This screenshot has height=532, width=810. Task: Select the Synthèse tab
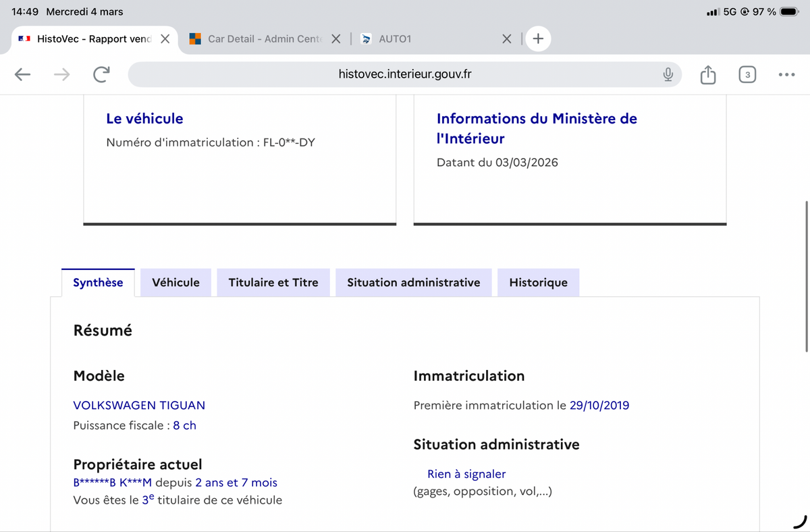coord(98,282)
